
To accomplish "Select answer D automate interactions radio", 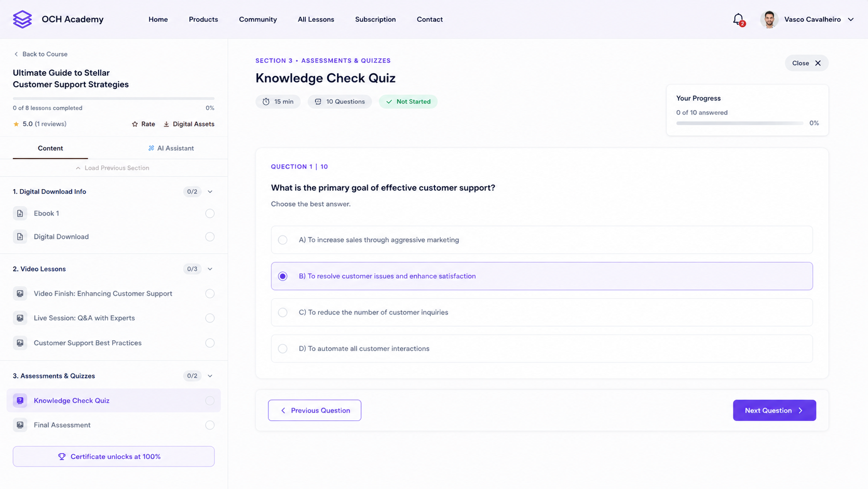I will pos(282,349).
